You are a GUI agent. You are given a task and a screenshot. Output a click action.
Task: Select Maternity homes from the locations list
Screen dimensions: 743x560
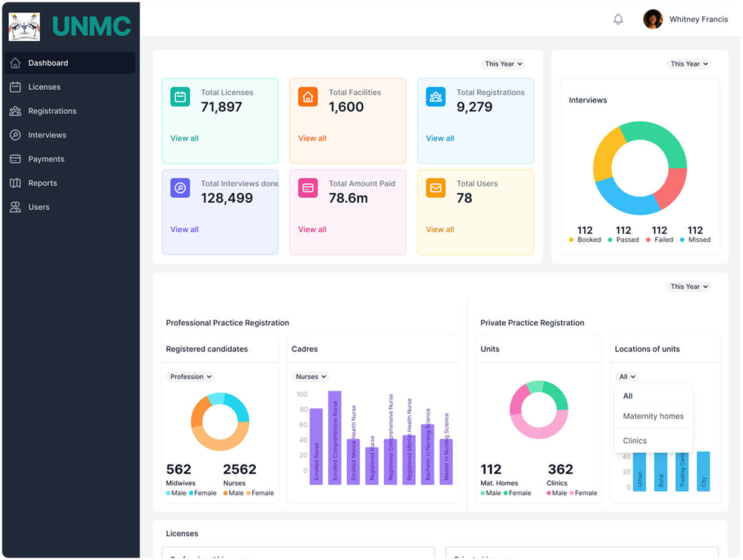click(x=653, y=416)
